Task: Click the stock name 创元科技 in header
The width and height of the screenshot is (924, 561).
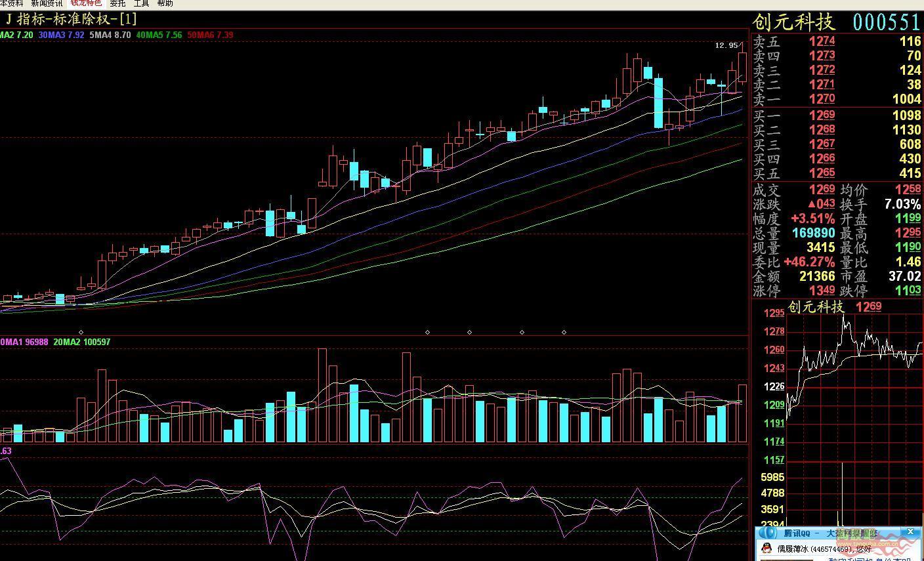Action: pos(793,22)
